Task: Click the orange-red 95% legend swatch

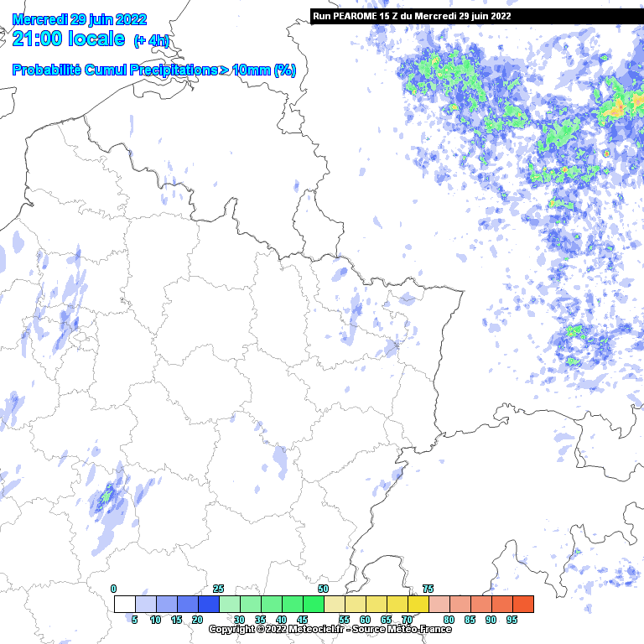Action: point(523,604)
